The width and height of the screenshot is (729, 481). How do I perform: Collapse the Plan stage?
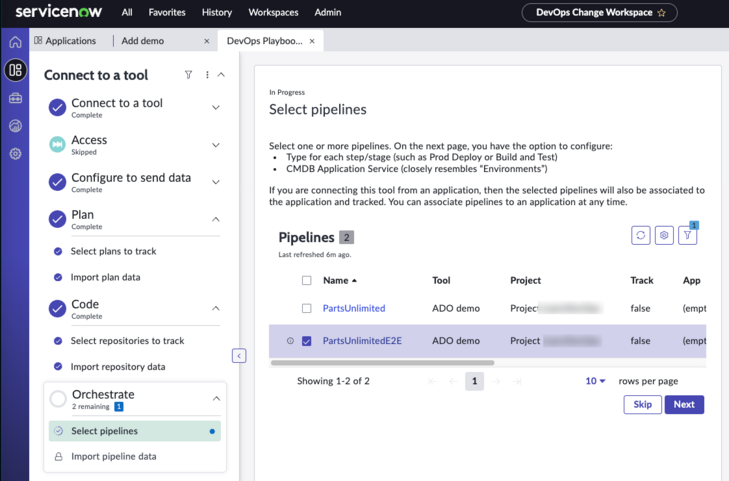pos(216,219)
